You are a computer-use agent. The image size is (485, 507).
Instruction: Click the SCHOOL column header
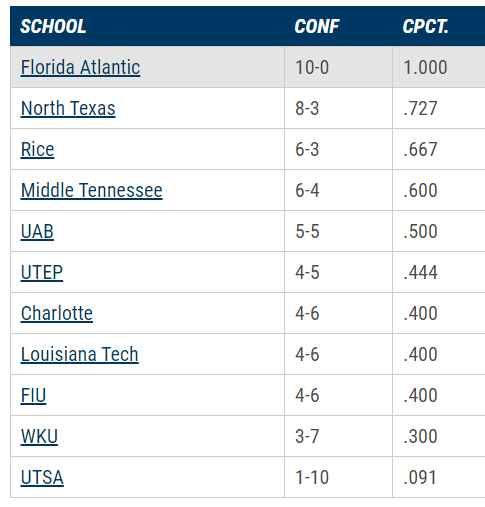click(x=53, y=26)
